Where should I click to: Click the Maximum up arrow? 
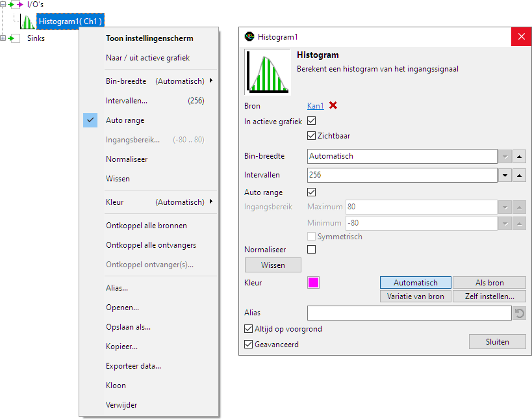click(520, 207)
